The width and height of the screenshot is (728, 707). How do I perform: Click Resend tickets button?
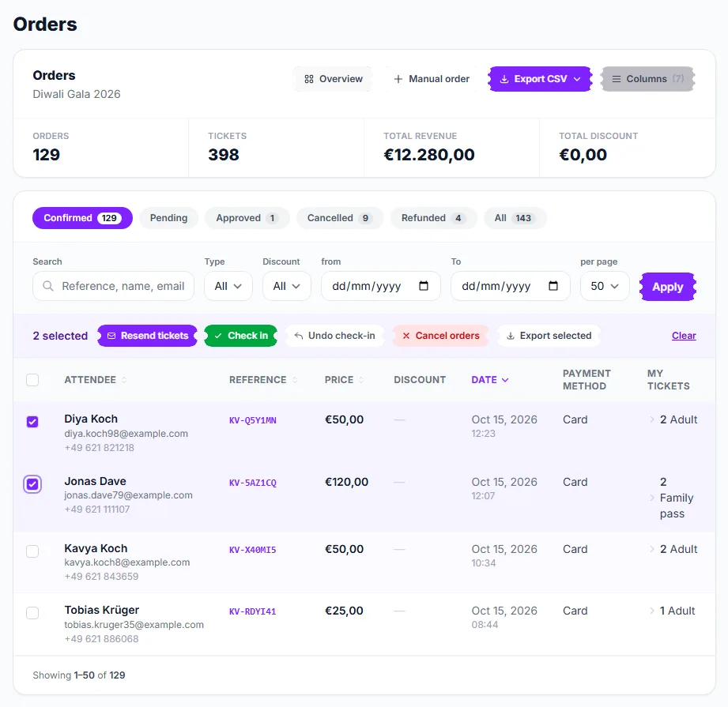[x=148, y=336]
